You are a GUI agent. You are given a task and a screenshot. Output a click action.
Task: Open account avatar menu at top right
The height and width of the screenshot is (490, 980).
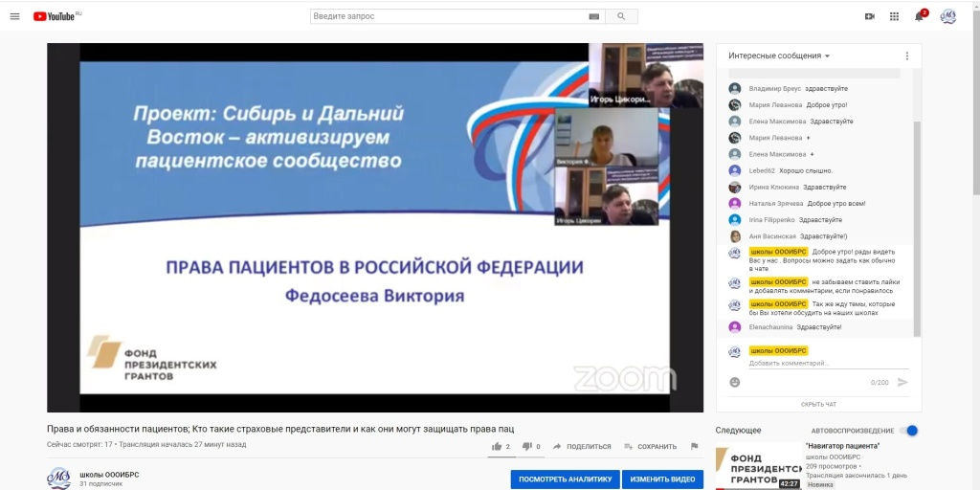click(947, 16)
